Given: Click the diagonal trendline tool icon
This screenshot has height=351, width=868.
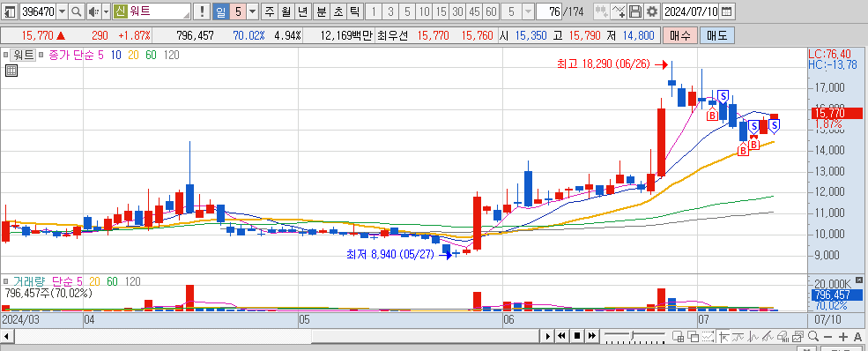Looking at the screenshot, I should (x=768, y=336).
